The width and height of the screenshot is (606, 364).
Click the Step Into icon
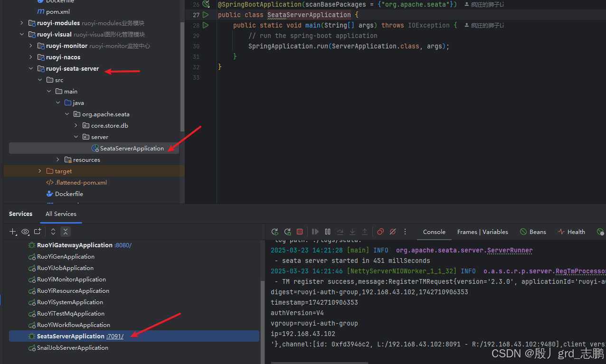pos(352,232)
